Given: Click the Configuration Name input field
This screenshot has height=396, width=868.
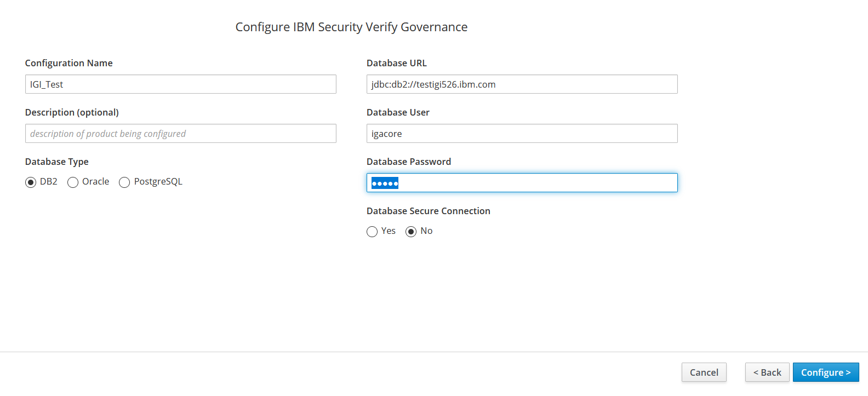Looking at the screenshot, I should point(180,84).
